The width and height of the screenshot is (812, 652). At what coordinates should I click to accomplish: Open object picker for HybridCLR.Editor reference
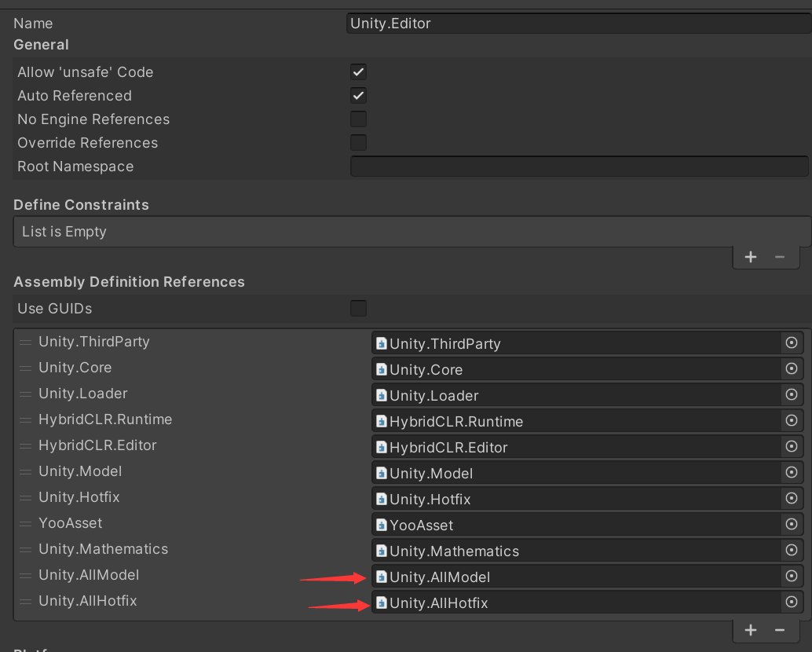(792, 446)
